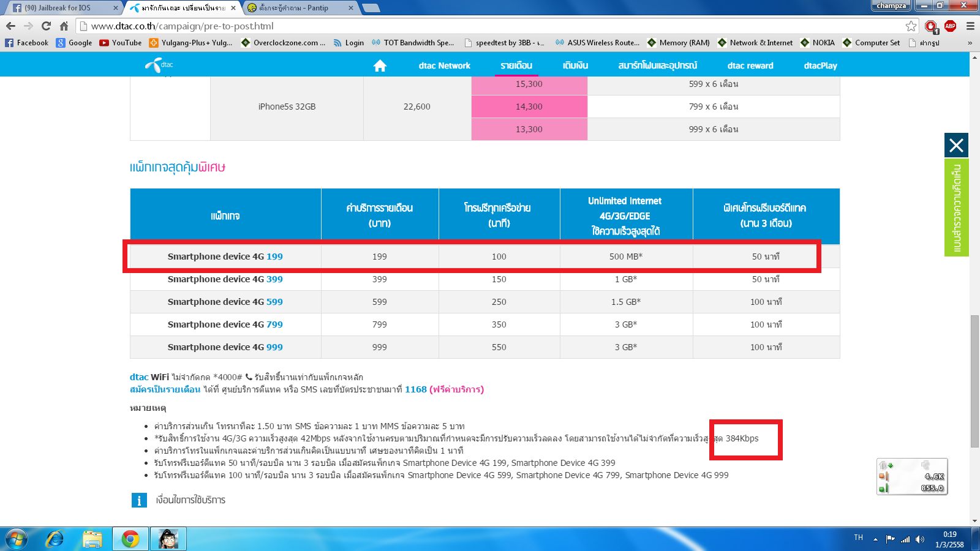The width and height of the screenshot is (980, 551).
Task: Open the Chrome menu hamburger icon
Action: coord(970,26)
